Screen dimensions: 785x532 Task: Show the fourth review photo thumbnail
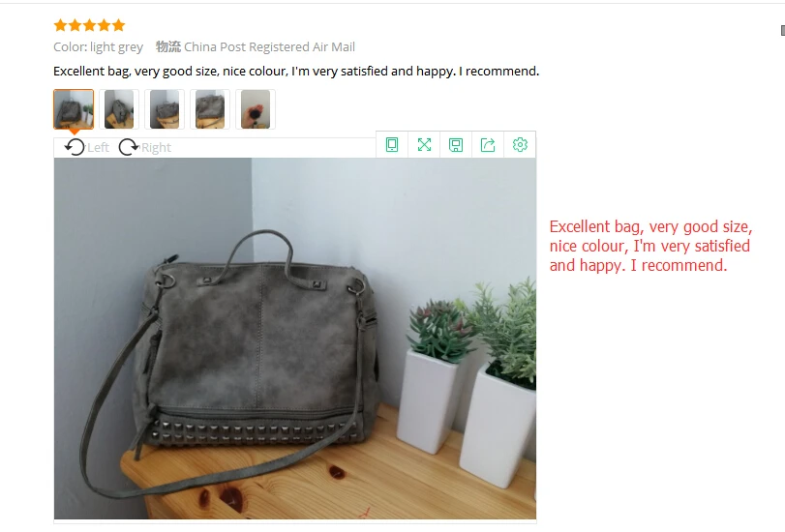pos(210,109)
